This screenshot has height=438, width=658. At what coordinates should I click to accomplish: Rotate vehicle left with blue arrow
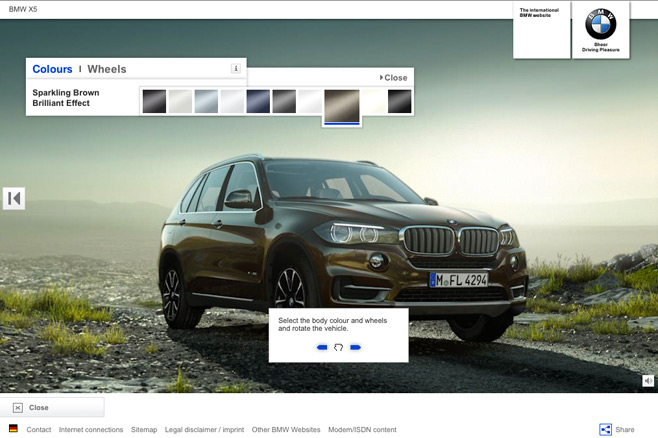[x=322, y=347]
